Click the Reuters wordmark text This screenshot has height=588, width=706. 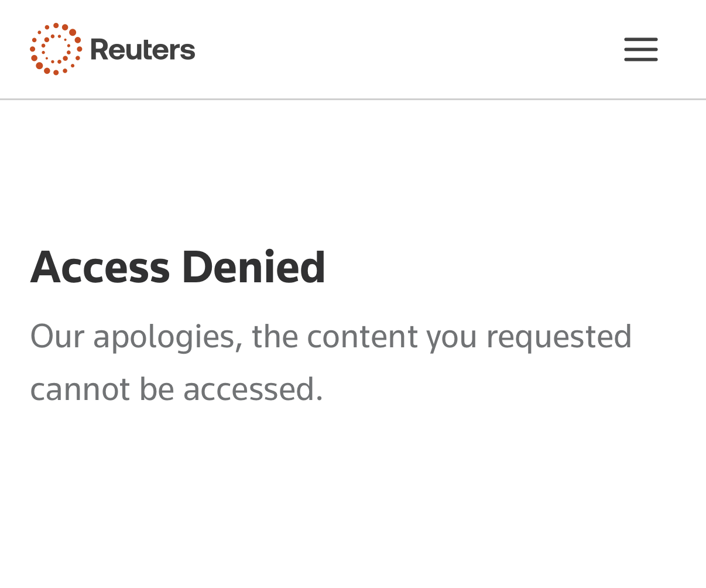(x=143, y=49)
